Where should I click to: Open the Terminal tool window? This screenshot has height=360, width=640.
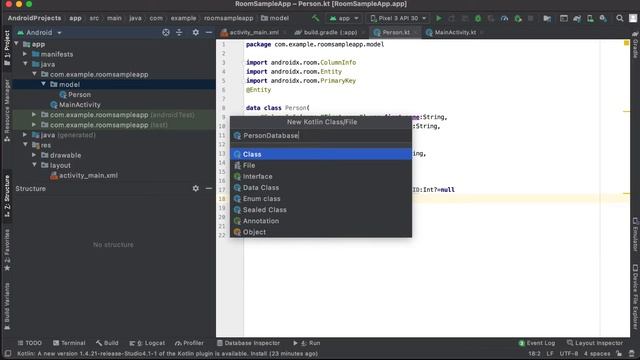point(69,343)
